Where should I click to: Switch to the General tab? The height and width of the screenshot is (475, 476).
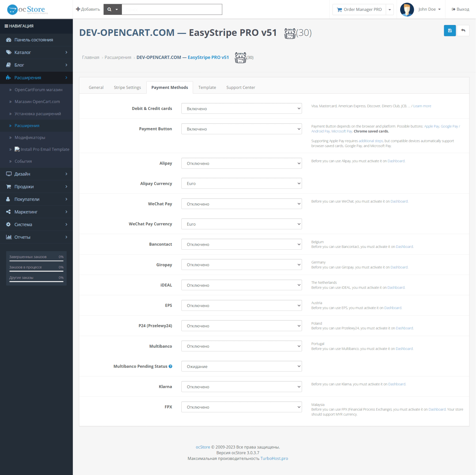coord(96,87)
